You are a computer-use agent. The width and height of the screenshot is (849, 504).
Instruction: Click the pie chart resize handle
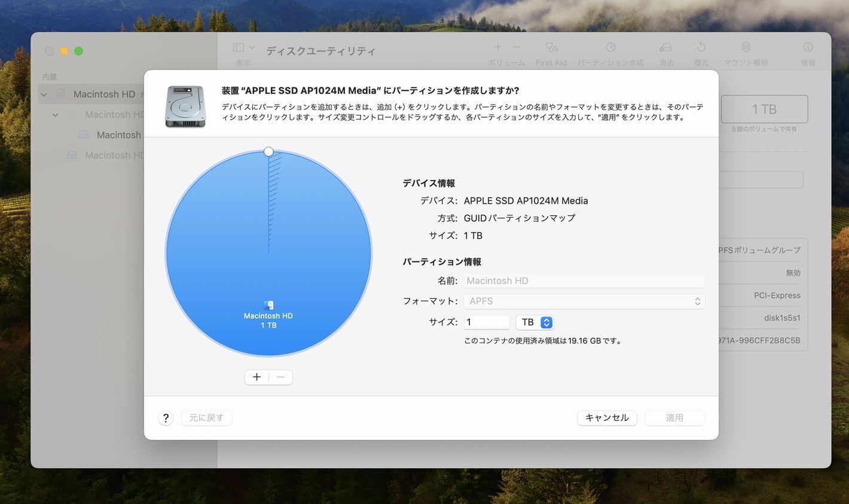[x=268, y=152]
